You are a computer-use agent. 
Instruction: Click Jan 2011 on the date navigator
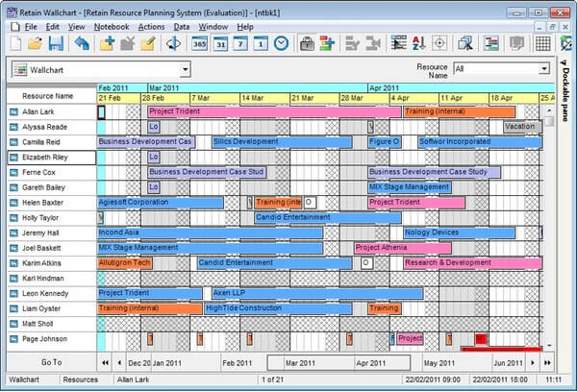tap(167, 363)
